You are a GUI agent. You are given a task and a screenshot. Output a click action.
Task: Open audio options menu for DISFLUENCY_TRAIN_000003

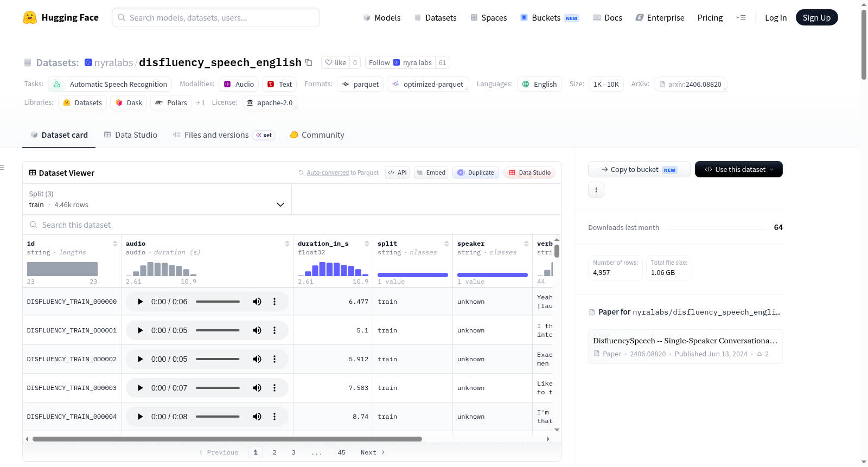click(x=275, y=388)
